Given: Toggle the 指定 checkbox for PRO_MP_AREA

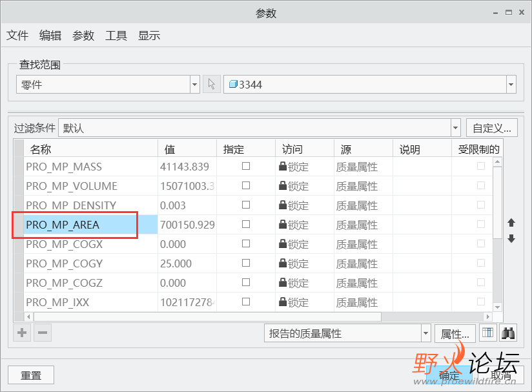Looking at the screenshot, I should click(246, 224).
